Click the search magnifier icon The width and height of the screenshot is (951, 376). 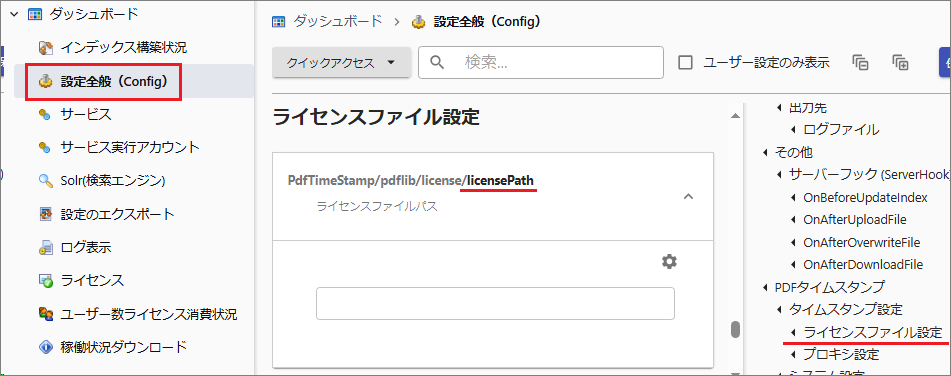pyautogui.click(x=437, y=62)
